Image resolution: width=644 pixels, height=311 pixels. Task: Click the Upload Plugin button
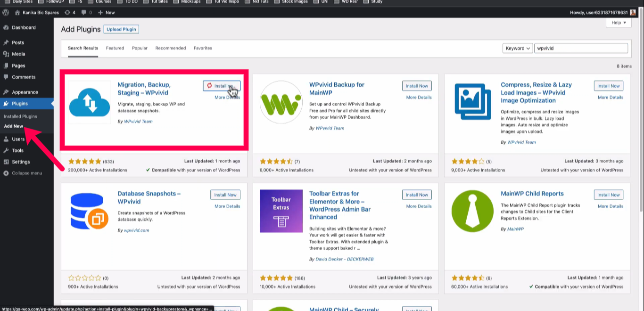121,29
